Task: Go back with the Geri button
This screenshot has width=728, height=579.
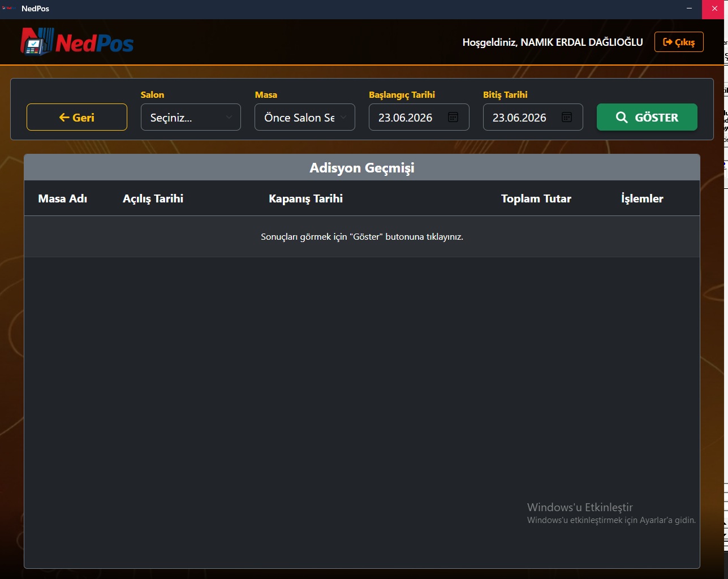Action: 77,117
